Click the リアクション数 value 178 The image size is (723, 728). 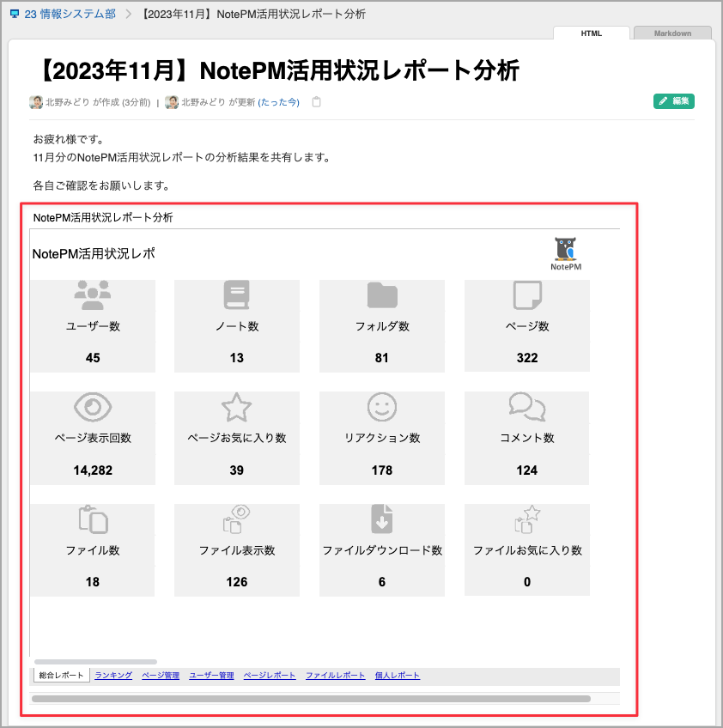tap(382, 470)
